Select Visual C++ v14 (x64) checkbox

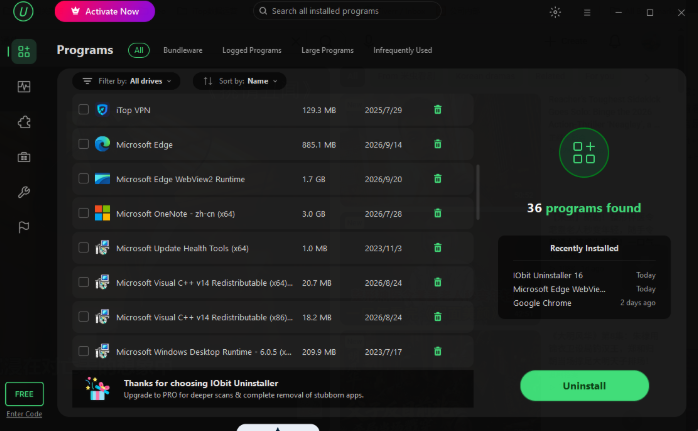(x=83, y=282)
